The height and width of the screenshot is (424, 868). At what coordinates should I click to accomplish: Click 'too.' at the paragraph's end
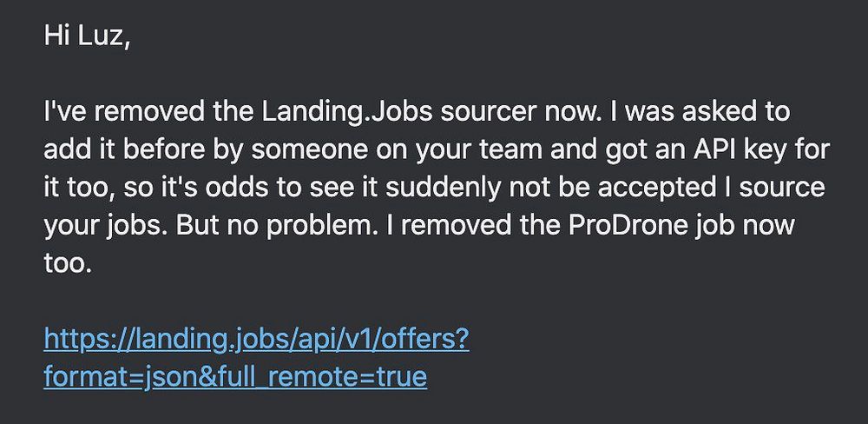click(x=67, y=262)
